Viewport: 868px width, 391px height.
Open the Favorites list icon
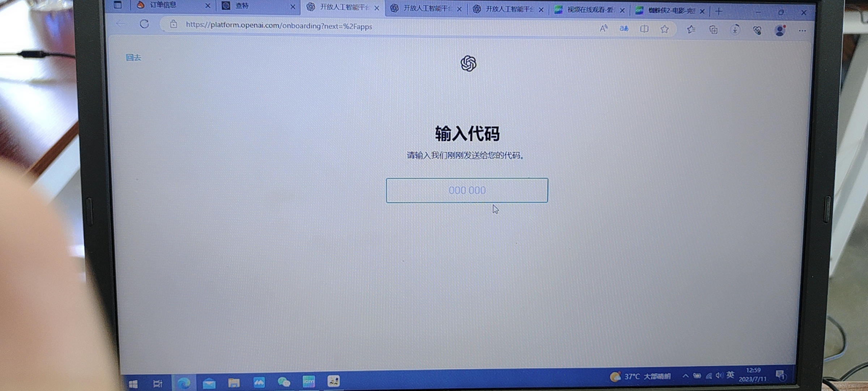click(x=691, y=29)
